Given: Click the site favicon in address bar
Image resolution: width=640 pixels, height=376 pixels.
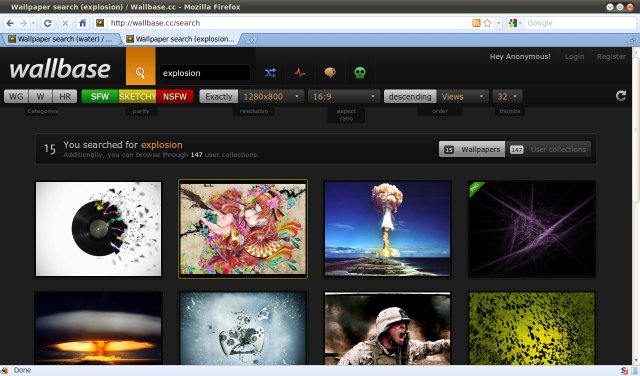Looking at the screenshot, I should click(x=100, y=23).
